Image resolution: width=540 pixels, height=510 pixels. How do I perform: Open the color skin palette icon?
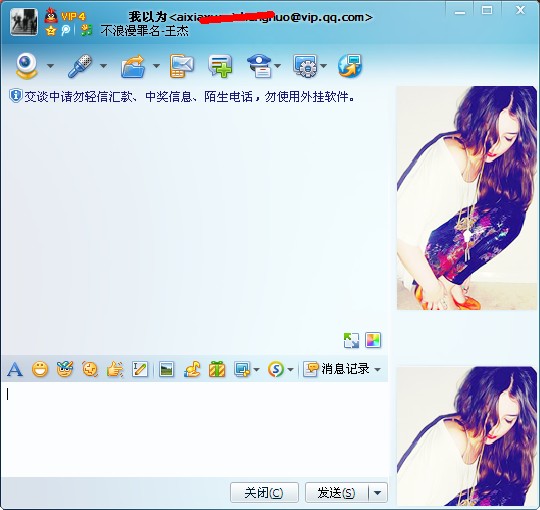[373, 340]
